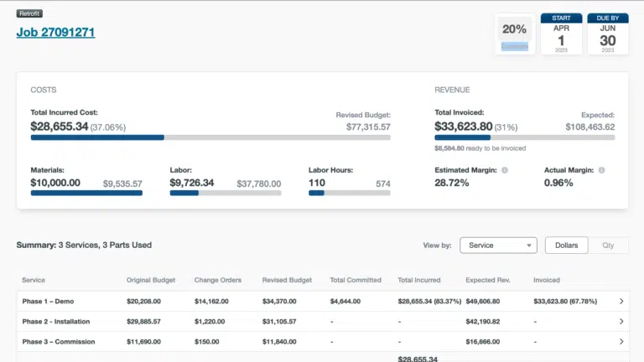Image resolution: width=644 pixels, height=362 pixels.
Task: Switch view to Qty
Action: click(608, 246)
